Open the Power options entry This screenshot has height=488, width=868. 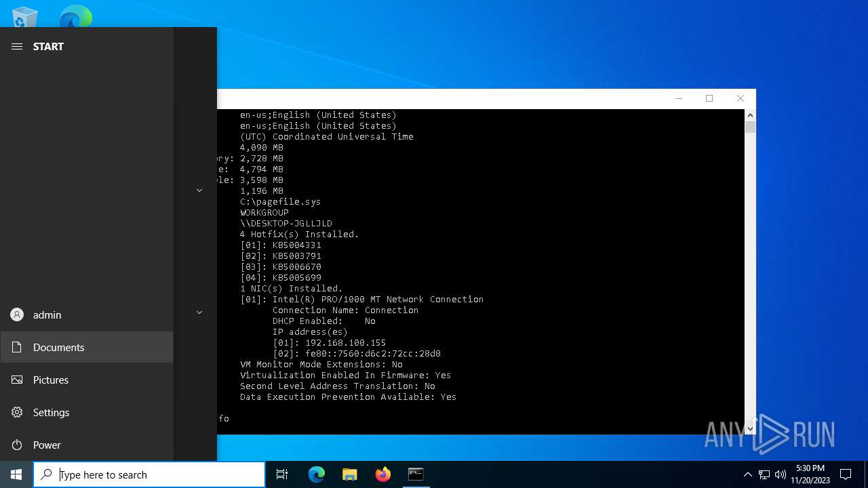87,445
